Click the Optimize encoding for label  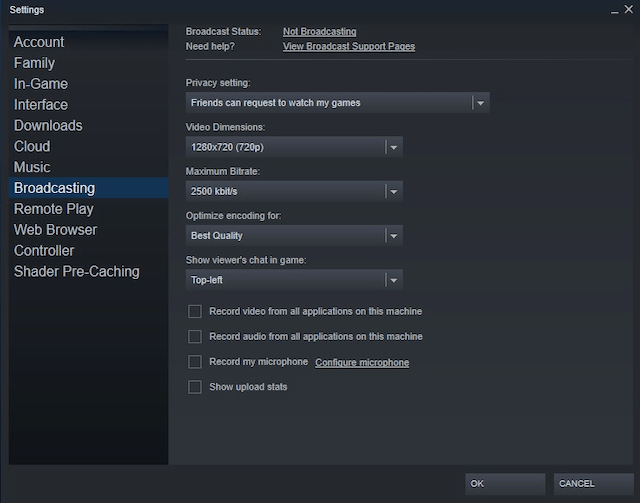233,216
